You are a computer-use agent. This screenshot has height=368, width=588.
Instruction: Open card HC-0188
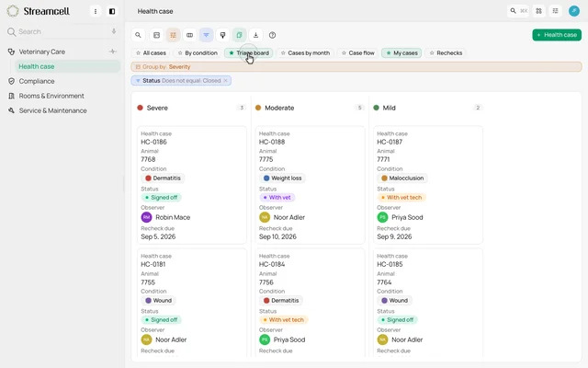(x=310, y=185)
